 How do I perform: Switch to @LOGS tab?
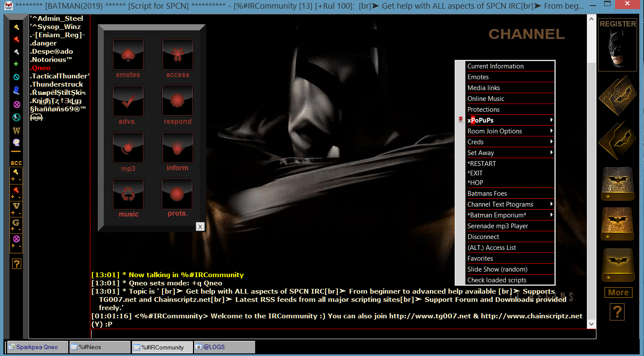(x=224, y=347)
